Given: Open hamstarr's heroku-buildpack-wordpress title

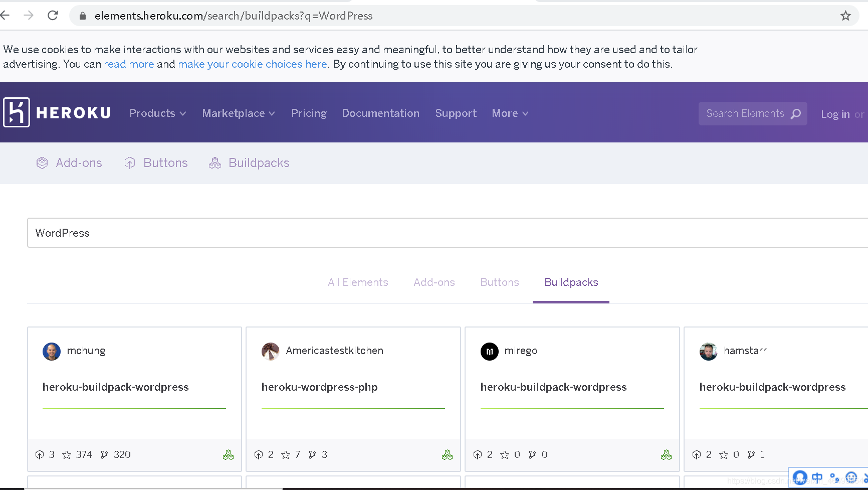Looking at the screenshot, I should click(x=773, y=387).
